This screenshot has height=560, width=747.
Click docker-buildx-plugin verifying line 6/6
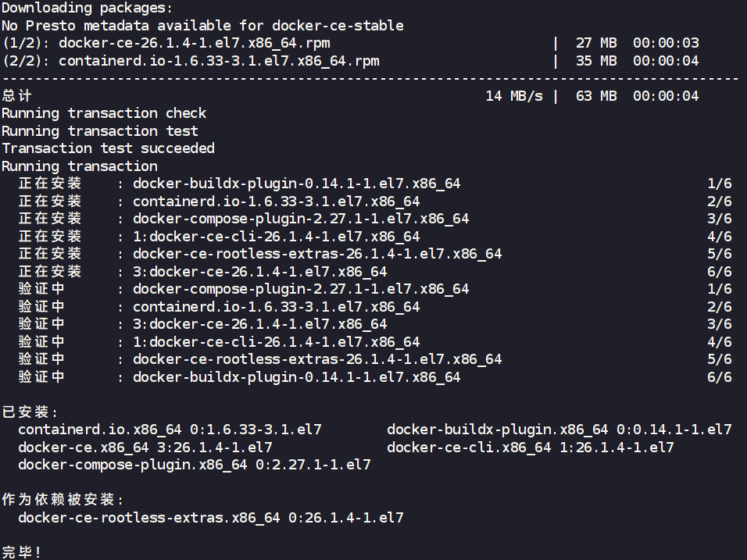click(296, 377)
